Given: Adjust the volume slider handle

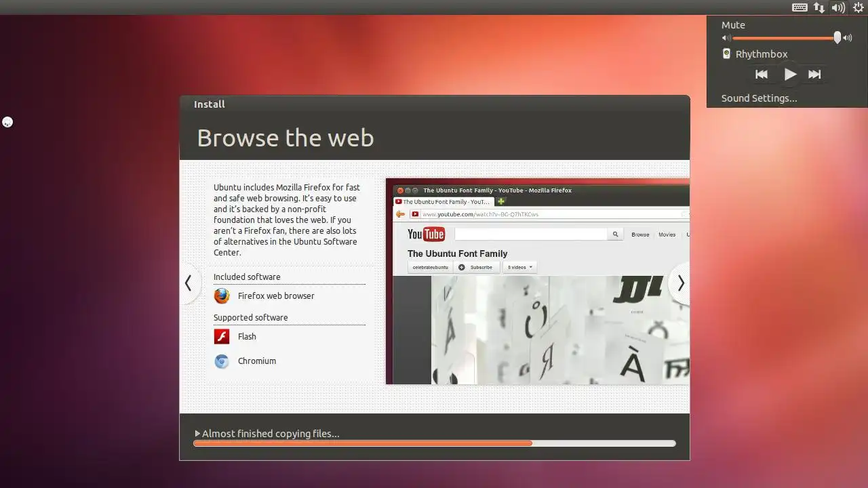Looking at the screenshot, I should pyautogui.click(x=837, y=38).
